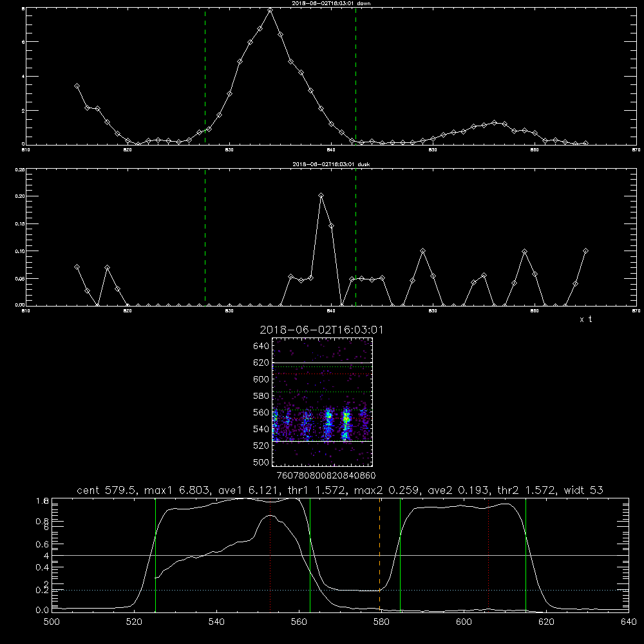Click the heatmap y-axis label '580'
644x644 pixels.
pos(261,396)
